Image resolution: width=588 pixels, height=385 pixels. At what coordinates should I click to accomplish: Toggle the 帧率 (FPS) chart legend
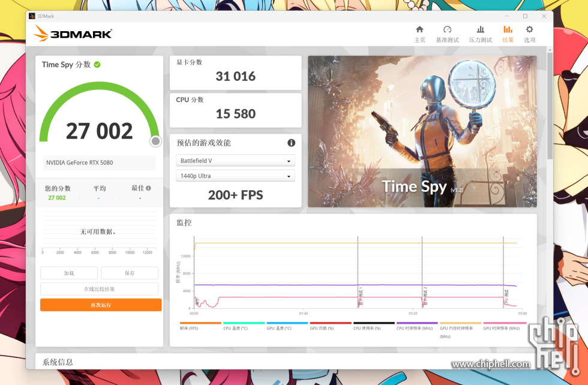[x=200, y=326]
